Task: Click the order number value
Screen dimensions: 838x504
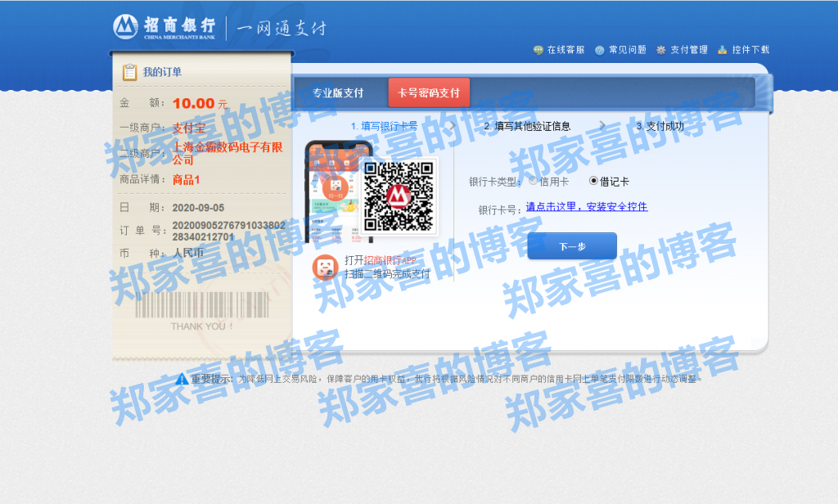Action: click(x=229, y=231)
